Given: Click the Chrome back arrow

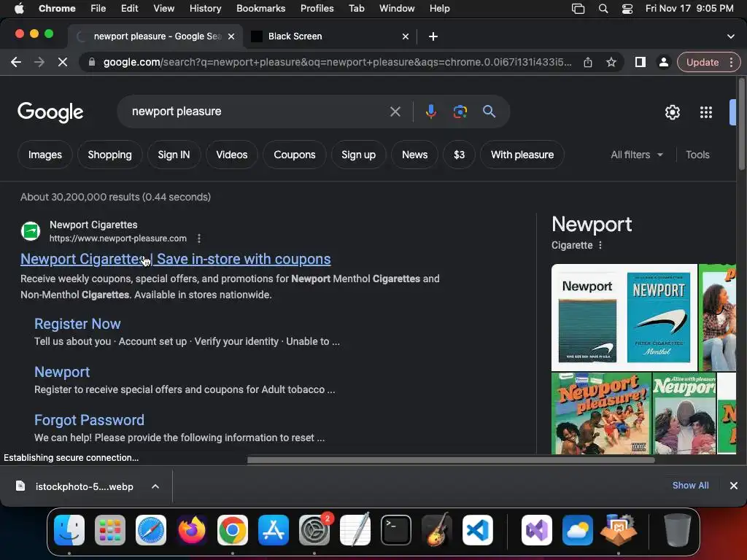Looking at the screenshot, I should (16, 62).
